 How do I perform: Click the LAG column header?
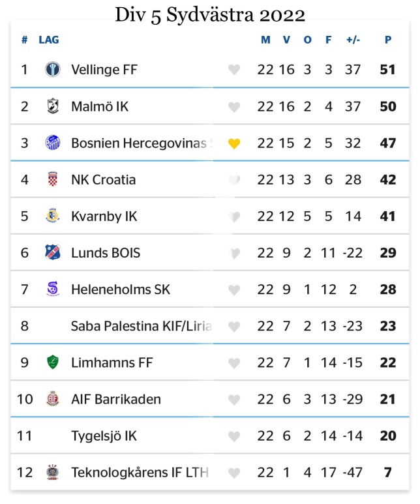[x=49, y=40]
